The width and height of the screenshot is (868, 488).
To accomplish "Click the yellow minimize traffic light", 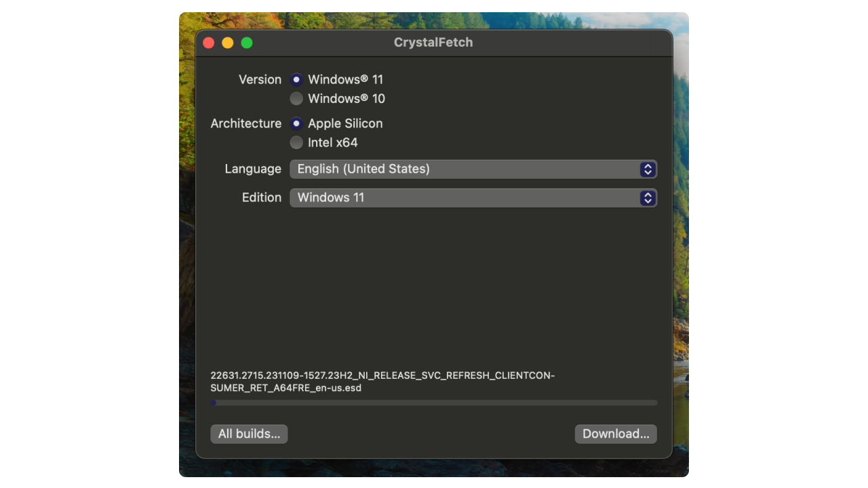I will pos(227,42).
